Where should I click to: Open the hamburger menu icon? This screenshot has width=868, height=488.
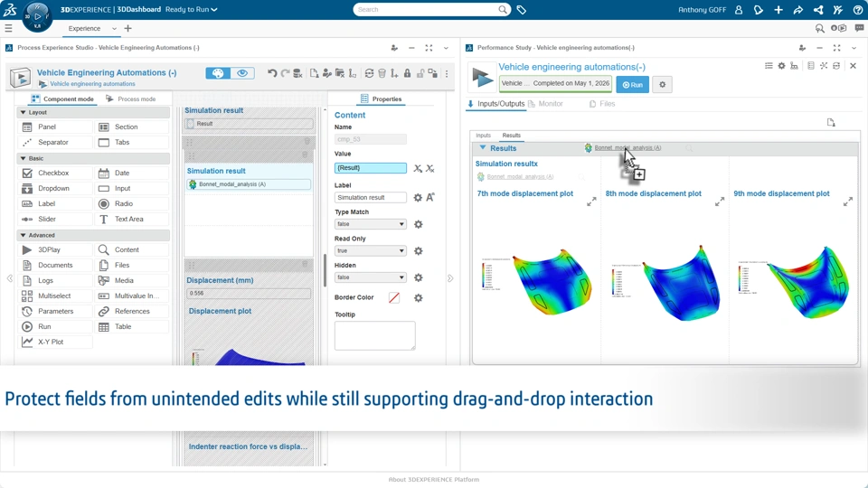(8, 28)
